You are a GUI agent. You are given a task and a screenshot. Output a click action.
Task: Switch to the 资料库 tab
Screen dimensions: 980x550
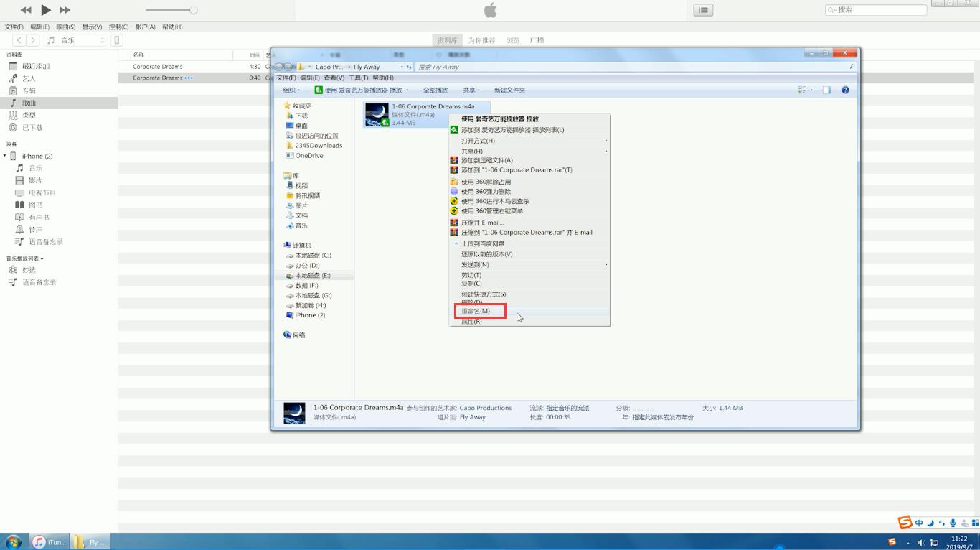pos(447,40)
